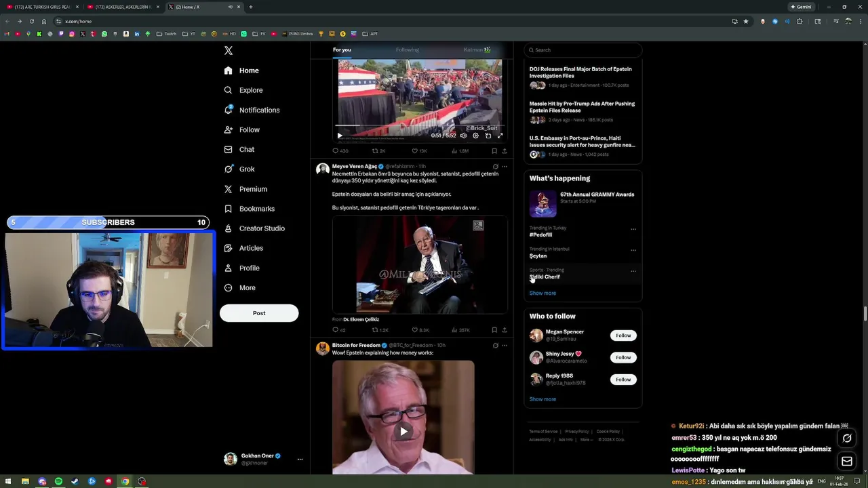Open the X logo home link
868x488 pixels.
(229, 51)
